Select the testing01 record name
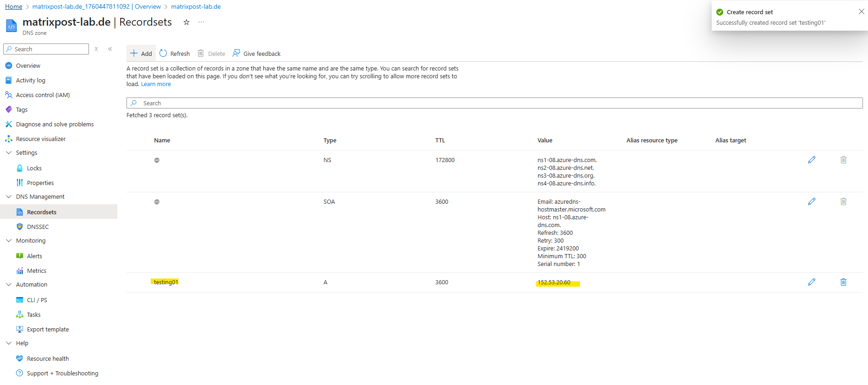 (x=166, y=282)
